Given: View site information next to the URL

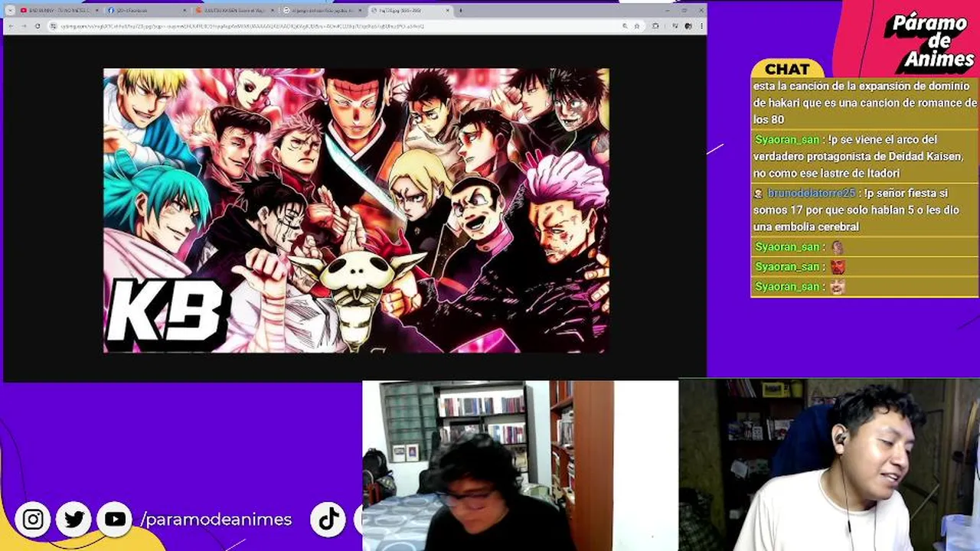Looking at the screenshot, I should coord(54,26).
